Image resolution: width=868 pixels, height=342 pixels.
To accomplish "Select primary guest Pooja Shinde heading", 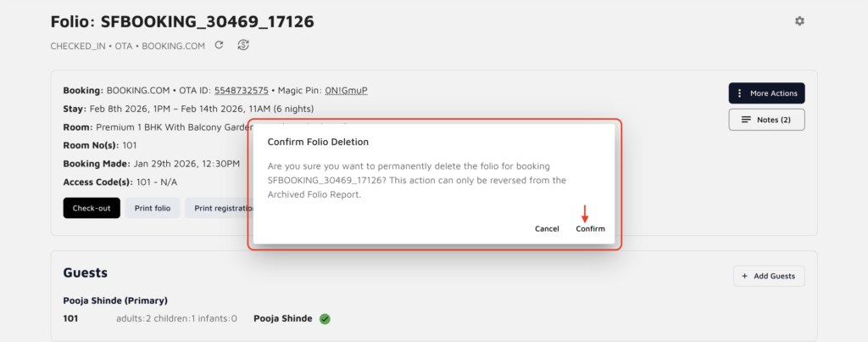I will 115,300.
